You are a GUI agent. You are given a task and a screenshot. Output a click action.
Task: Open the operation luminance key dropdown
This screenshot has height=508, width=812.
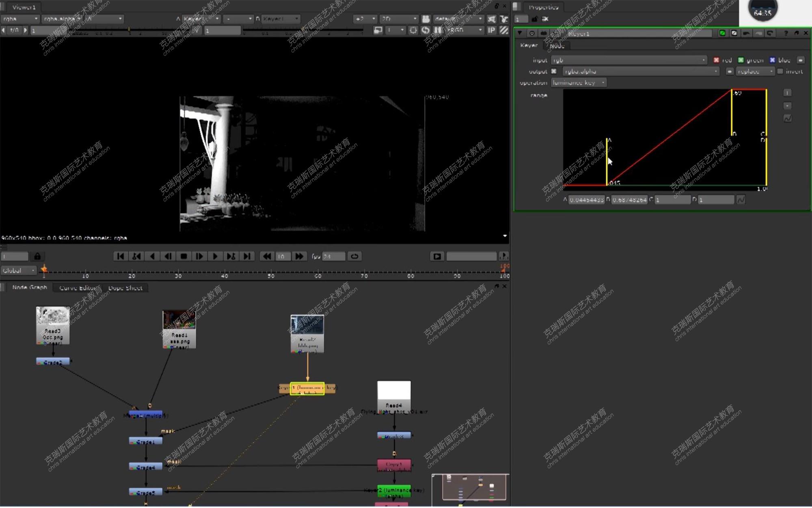[x=579, y=83]
